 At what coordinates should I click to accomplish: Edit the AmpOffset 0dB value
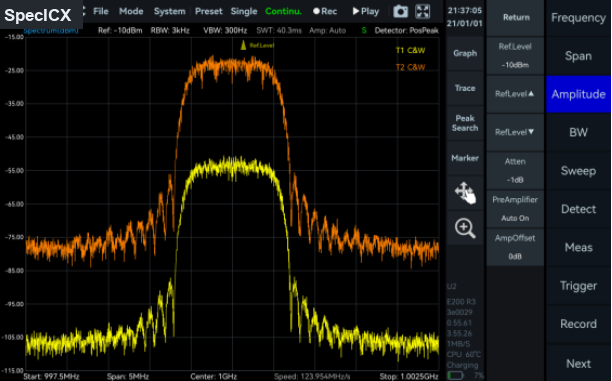tap(515, 247)
